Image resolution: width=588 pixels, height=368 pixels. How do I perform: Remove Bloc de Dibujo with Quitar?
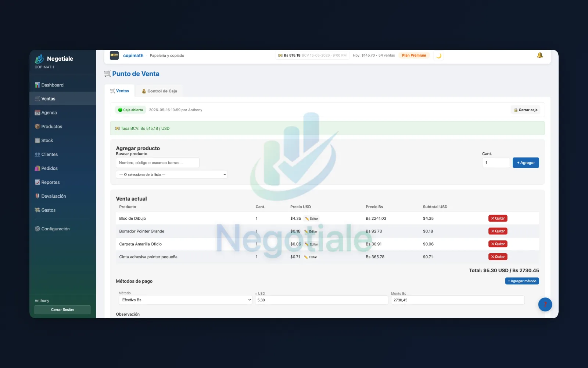498,218
